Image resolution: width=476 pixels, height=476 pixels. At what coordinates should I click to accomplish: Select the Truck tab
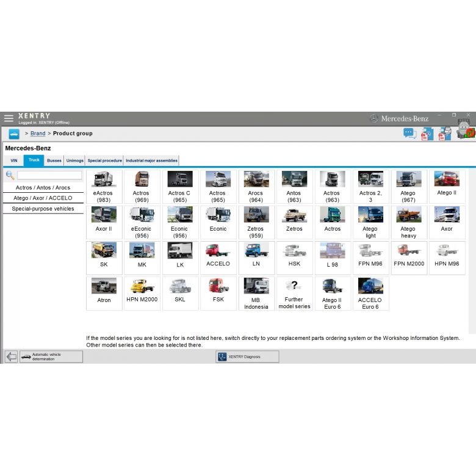[x=34, y=160]
